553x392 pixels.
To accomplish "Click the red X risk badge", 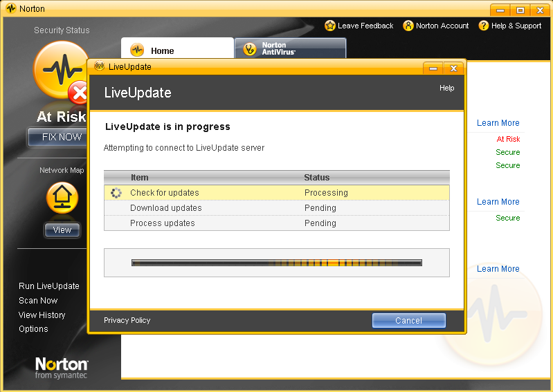I will click(78, 93).
